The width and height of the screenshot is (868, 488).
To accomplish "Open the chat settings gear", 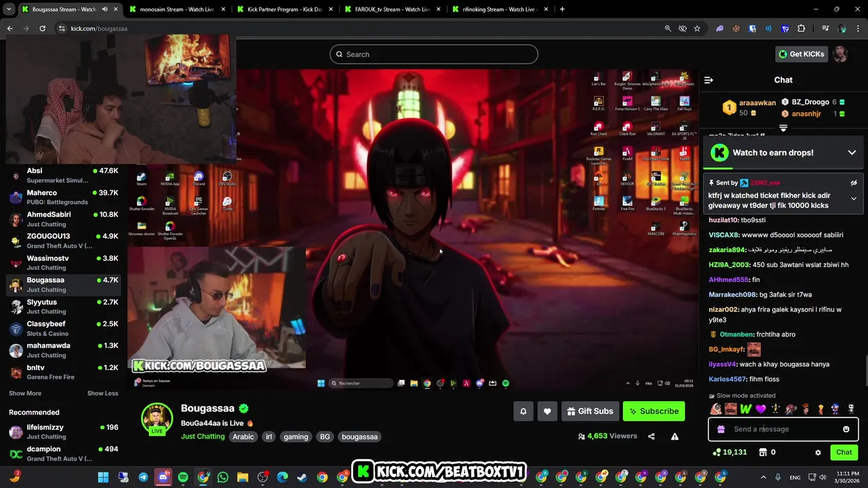I will (x=818, y=452).
